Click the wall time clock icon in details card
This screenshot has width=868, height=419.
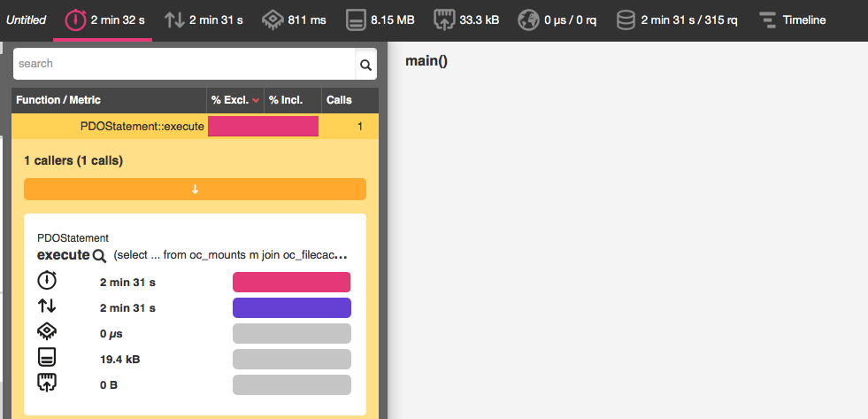(47, 280)
